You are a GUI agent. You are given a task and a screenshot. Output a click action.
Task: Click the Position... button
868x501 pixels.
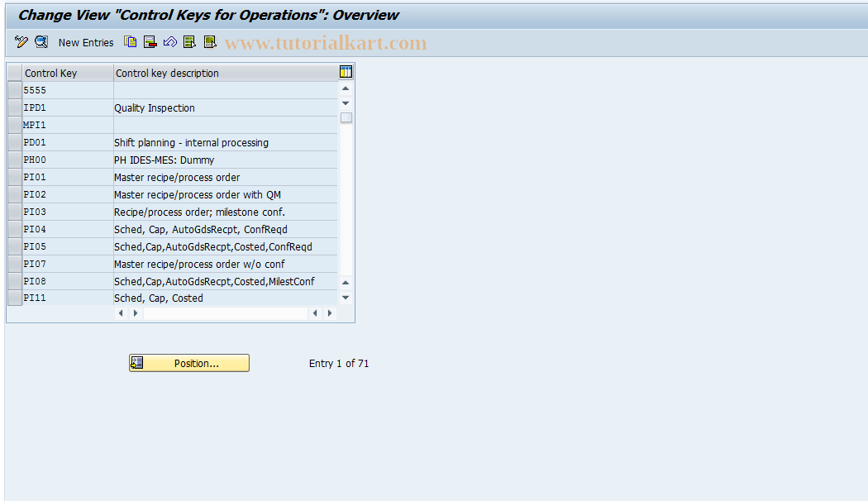188,363
